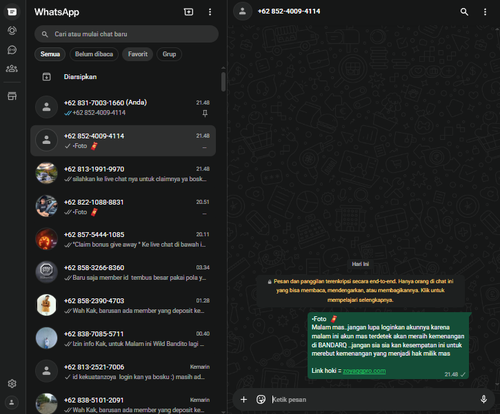The height and width of the screenshot is (414, 500).
Task: Click inside the 'Cari atau mulai chat baru' field
Action: [126, 34]
